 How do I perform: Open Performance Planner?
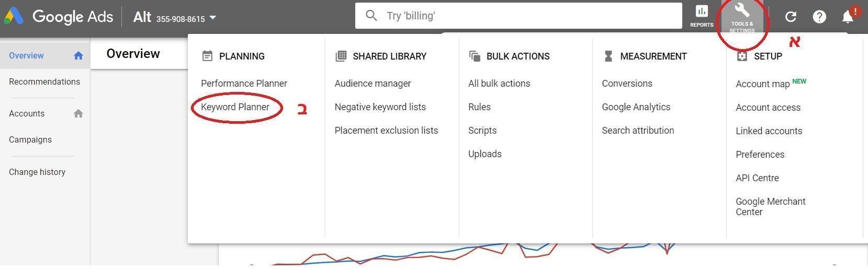244,84
